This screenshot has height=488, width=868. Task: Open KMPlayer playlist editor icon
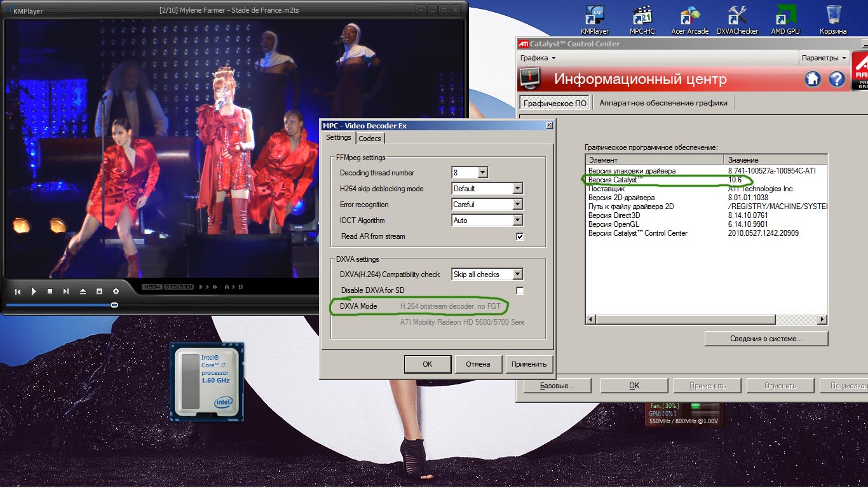(99, 292)
